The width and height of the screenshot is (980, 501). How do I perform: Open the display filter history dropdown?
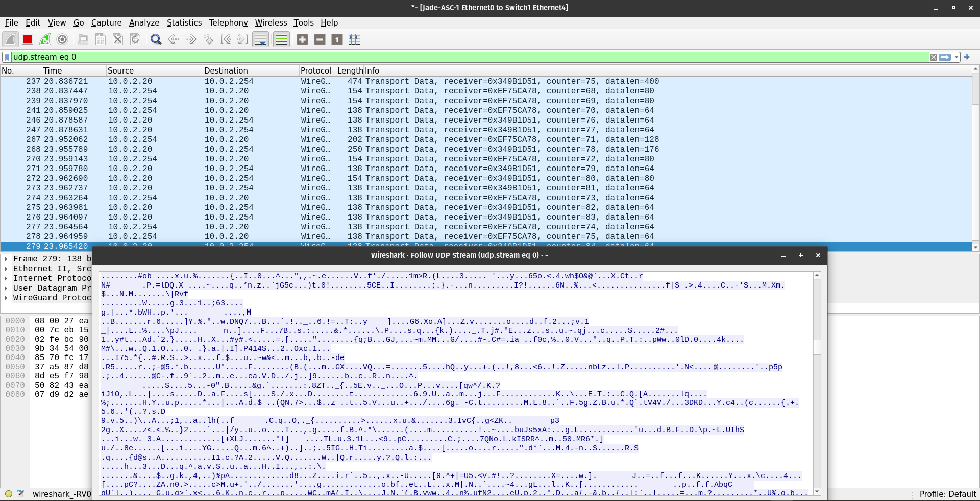pyautogui.click(x=957, y=57)
